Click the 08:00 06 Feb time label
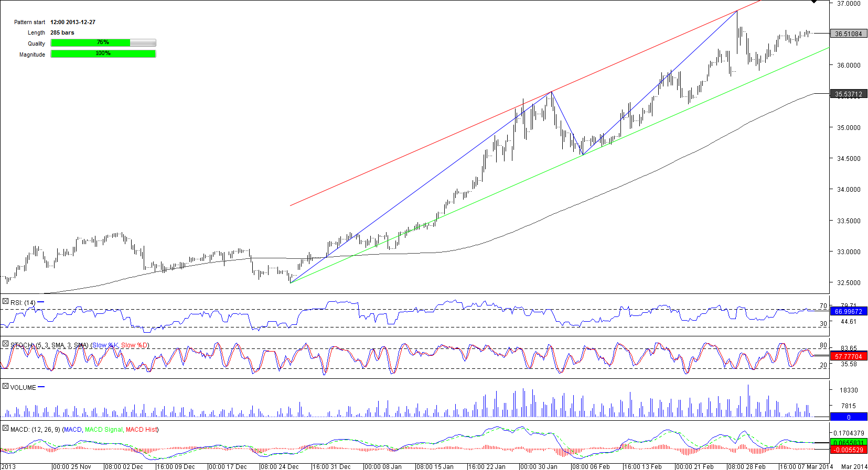The image size is (868, 470). coord(592,466)
